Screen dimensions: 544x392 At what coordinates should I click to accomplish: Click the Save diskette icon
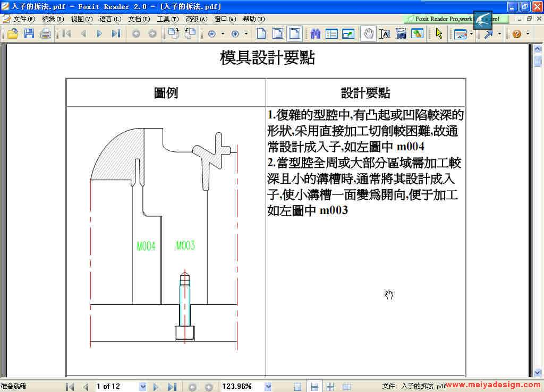click(29, 34)
